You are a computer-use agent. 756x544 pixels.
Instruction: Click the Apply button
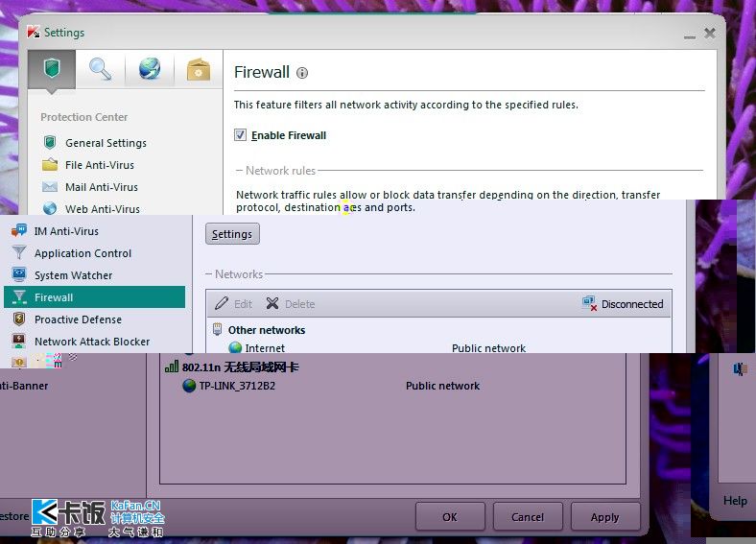click(605, 517)
